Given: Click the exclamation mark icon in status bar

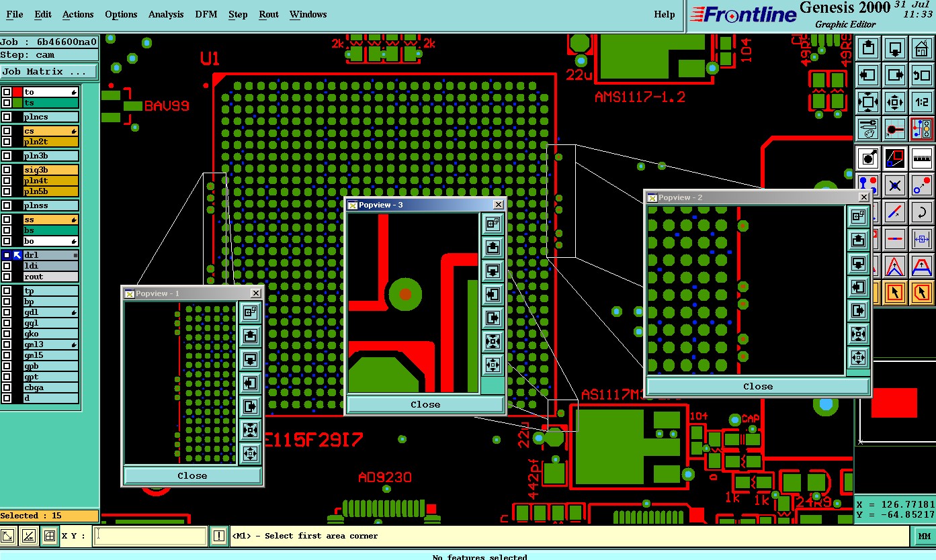Looking at the screenshot, I should click(219, 536).
